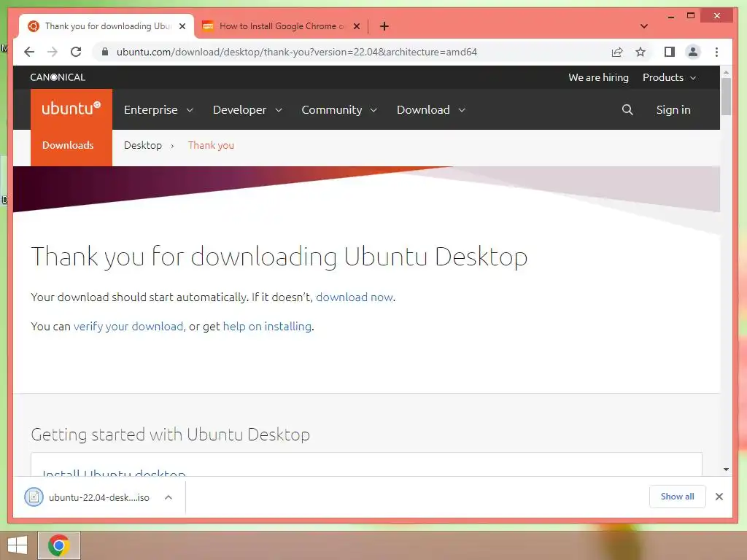Image resolution: width=747 pixels, height=560 pixels.
Task: Click the scrollbar down arrow
Action: click(726, 470)
